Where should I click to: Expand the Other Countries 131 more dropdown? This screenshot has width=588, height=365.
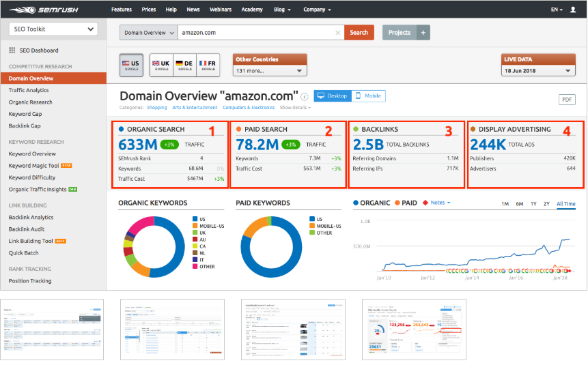tap(270, 70)
